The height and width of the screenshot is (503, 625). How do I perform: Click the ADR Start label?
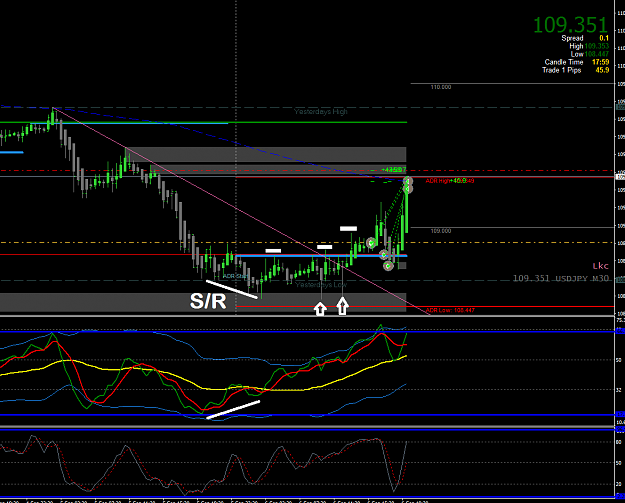(x=235, y=276)
